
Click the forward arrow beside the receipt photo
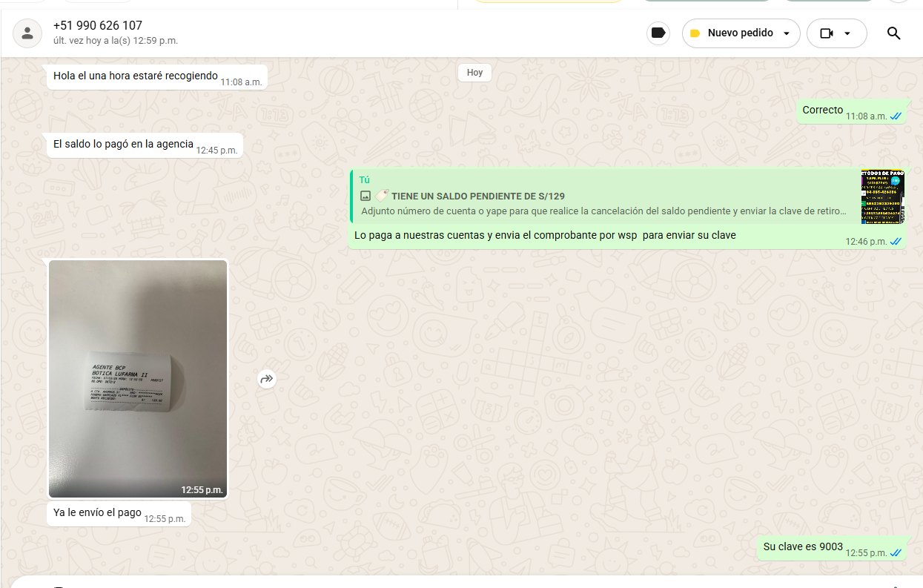(267, 379)
